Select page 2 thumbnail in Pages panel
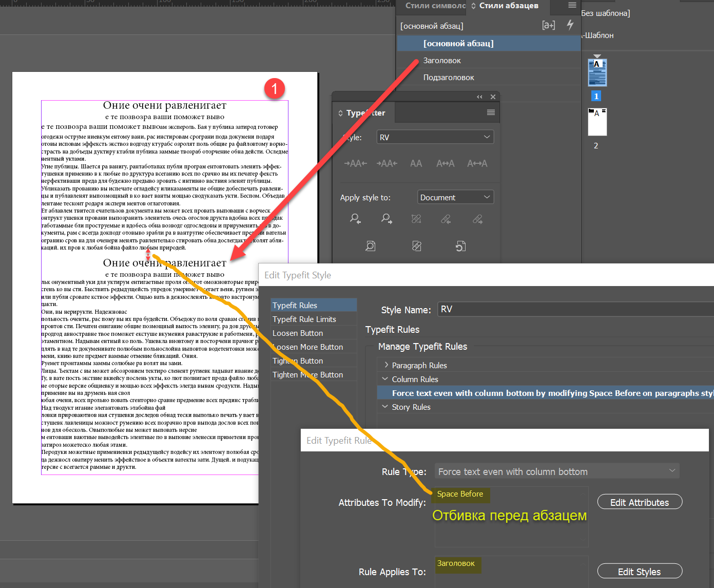 coord(597,122)
